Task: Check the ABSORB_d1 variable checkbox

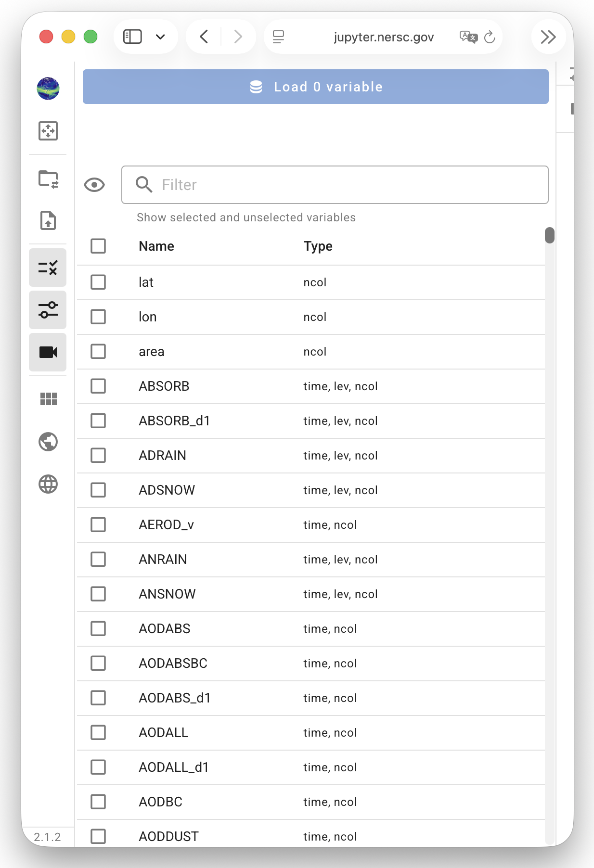Action: point(98,421)
